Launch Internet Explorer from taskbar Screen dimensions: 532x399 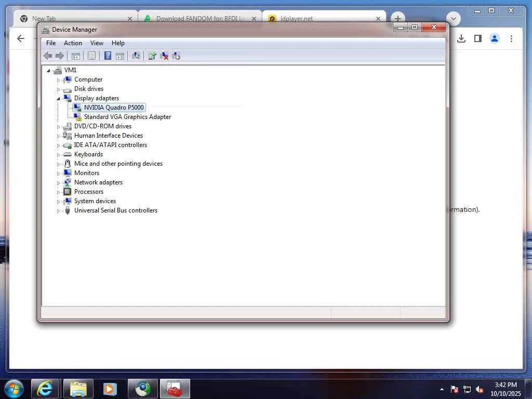pyautogui.click(x=45, y=389)
